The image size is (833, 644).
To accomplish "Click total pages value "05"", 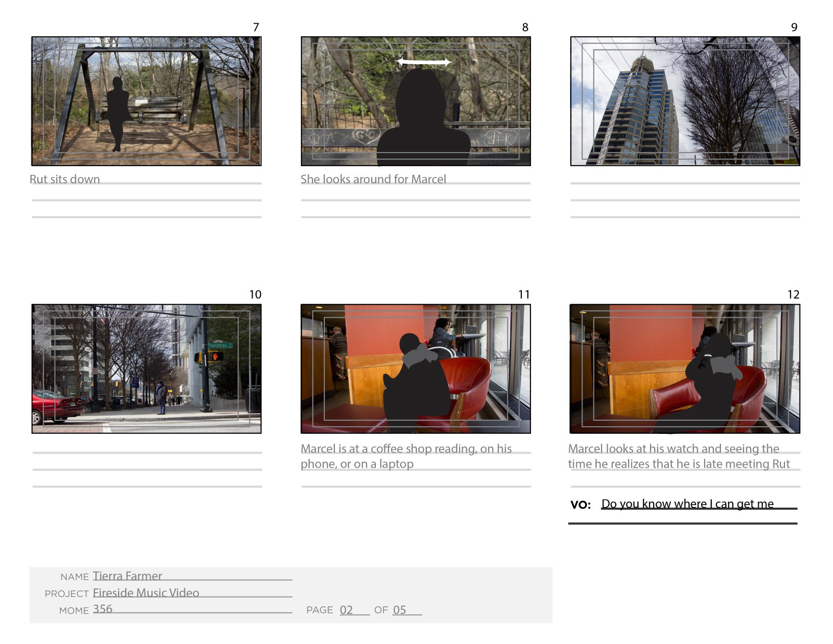I will click(x=400, y=610).
